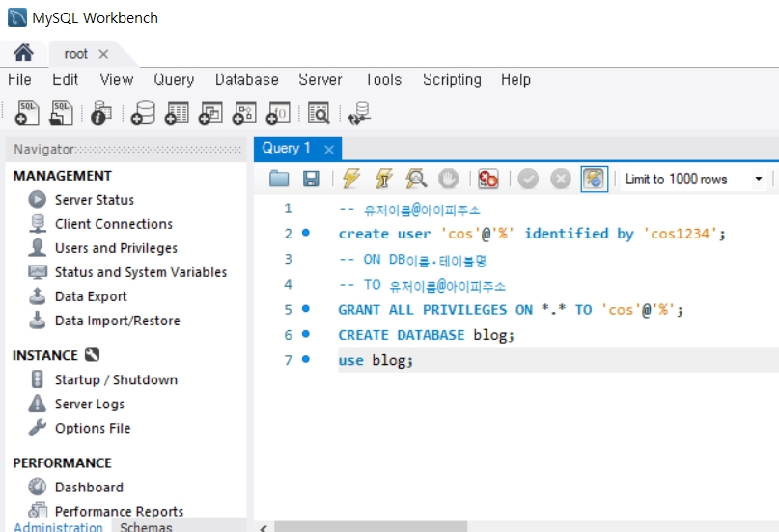Screen dimensions: 779x532
Task: Execute the whole script with lightning icon
Action: coord(351,179)
